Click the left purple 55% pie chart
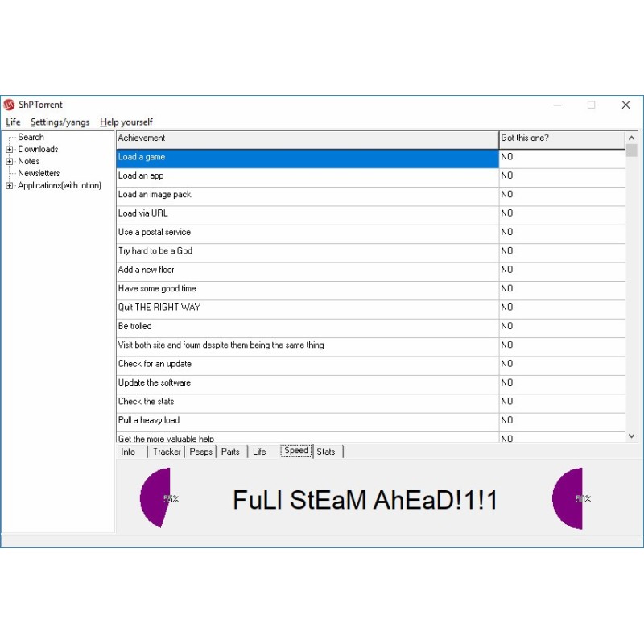The image size is (644, 644). click(x=155, y=498)
